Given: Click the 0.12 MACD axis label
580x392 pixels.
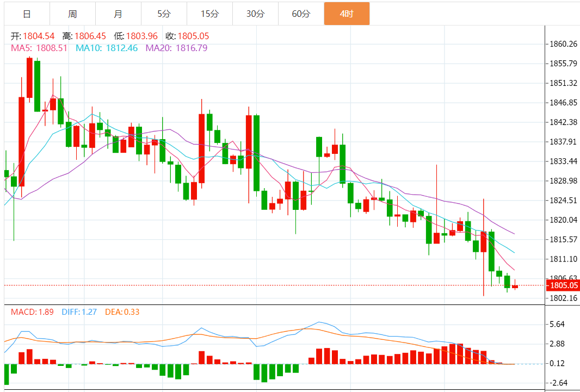Looking at the screenshot, I should click(557, 364).
